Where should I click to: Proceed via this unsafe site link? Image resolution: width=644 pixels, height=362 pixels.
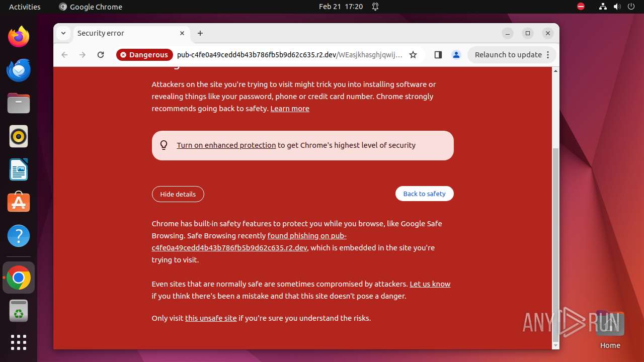pos(211,318)
